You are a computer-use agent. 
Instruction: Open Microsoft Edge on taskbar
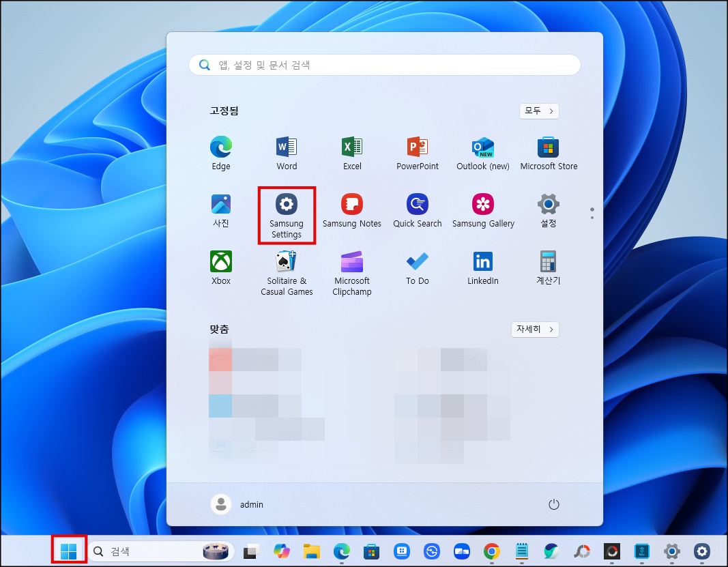342,551
